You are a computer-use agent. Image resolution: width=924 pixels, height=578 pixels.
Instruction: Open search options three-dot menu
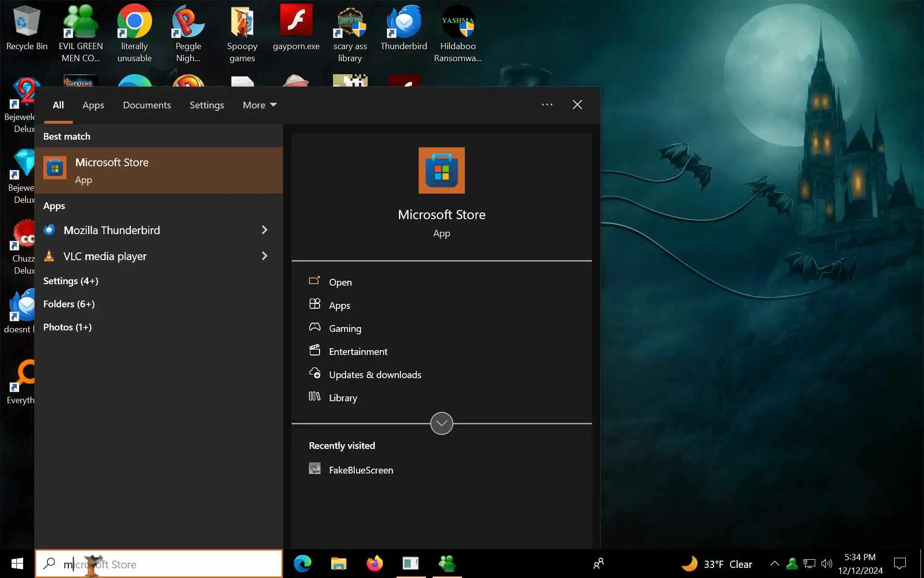547,105
